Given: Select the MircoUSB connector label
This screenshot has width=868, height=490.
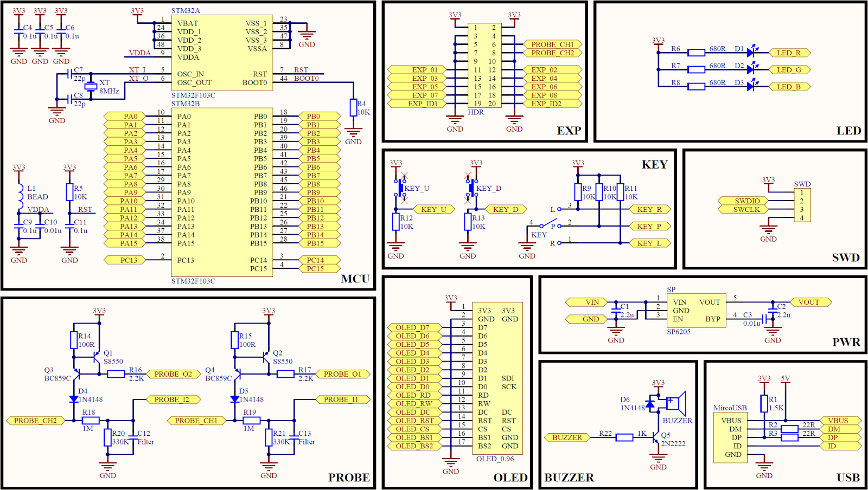Looking at the screenshot, I should pos(730,408).
